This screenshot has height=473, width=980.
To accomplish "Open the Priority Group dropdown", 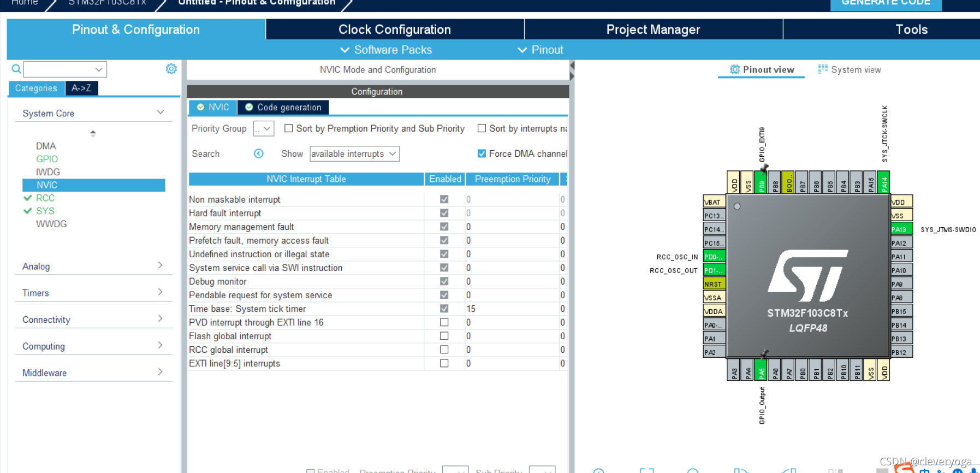I will tap(263, 128).
